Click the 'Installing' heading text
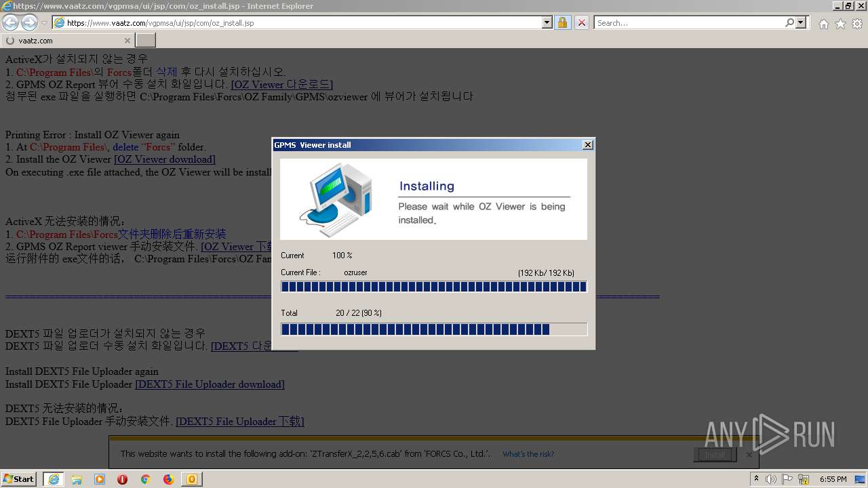This screenshot has width=868, height=488. (427, 186)
